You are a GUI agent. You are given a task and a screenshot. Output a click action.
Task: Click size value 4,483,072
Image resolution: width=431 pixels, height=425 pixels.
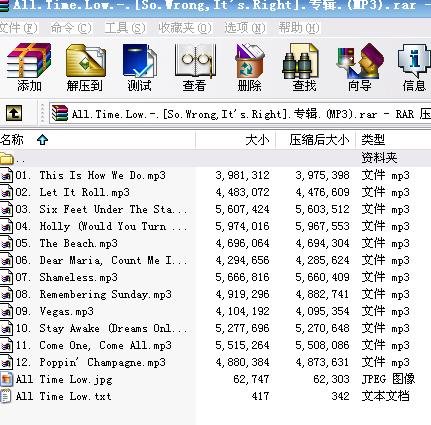tap(242, 192)
